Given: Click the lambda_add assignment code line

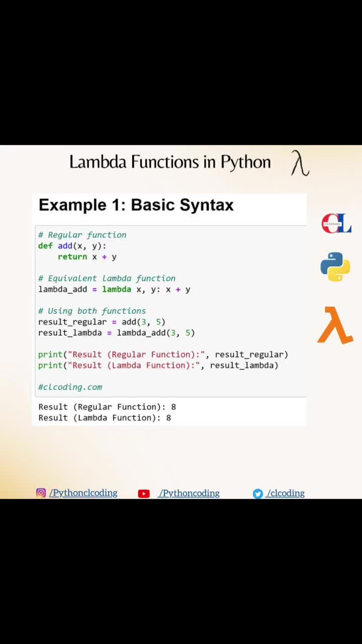Looking at the screenshot, I should point(114,289).
